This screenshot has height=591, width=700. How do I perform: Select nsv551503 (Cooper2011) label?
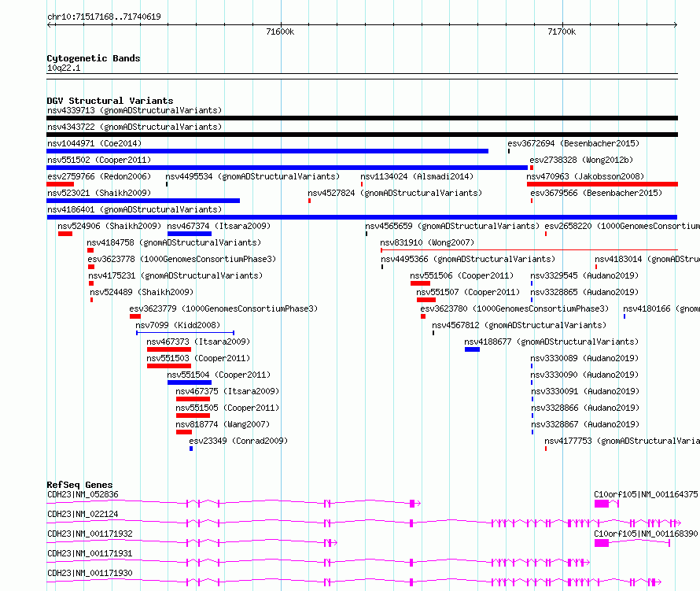[x=198, y=358]
